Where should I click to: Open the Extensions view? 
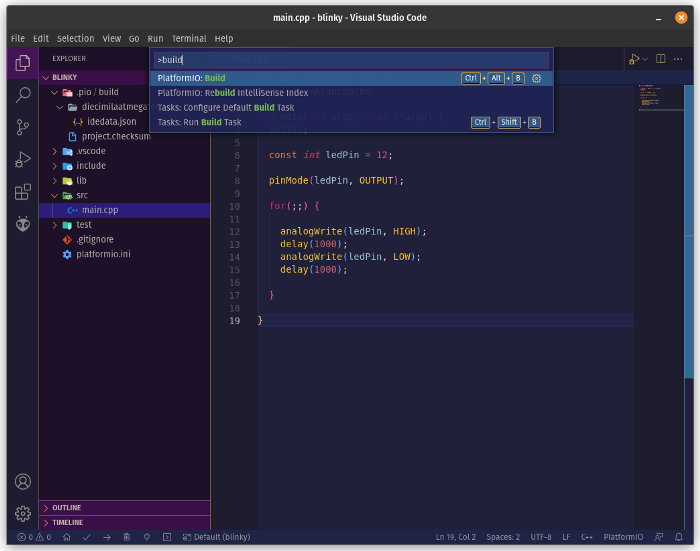point(22,192)
